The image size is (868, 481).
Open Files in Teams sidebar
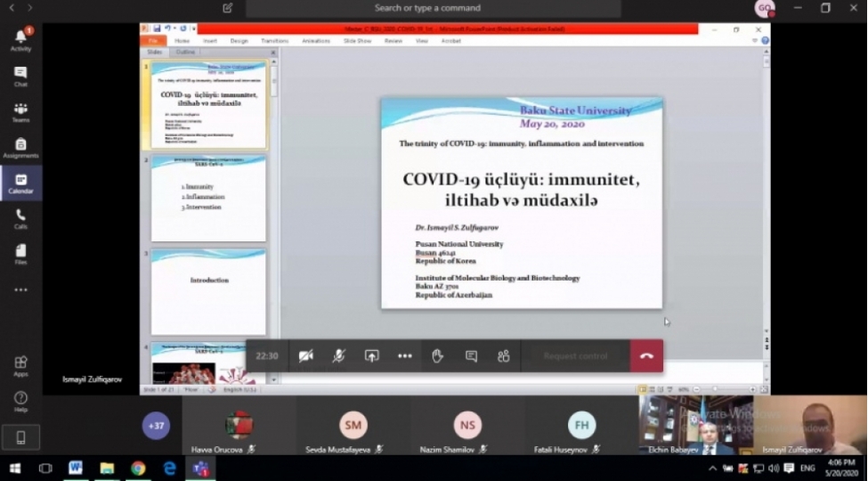coord(20,255)
